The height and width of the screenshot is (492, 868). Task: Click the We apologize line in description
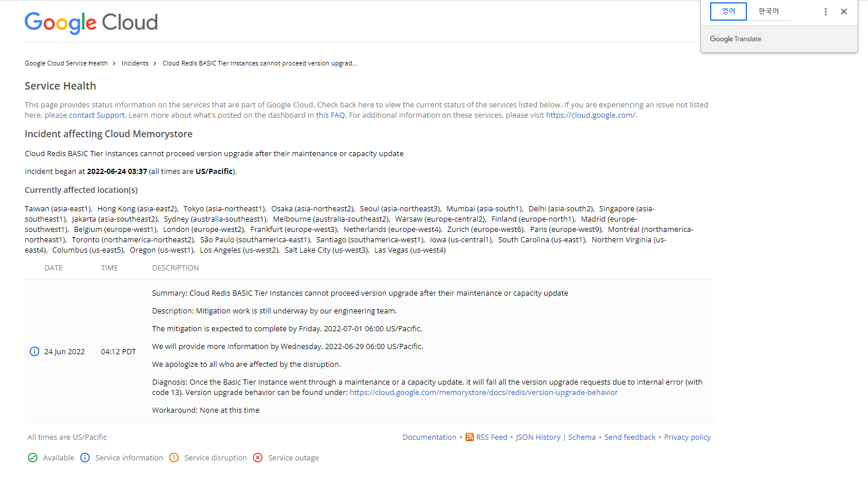(246, 365)
